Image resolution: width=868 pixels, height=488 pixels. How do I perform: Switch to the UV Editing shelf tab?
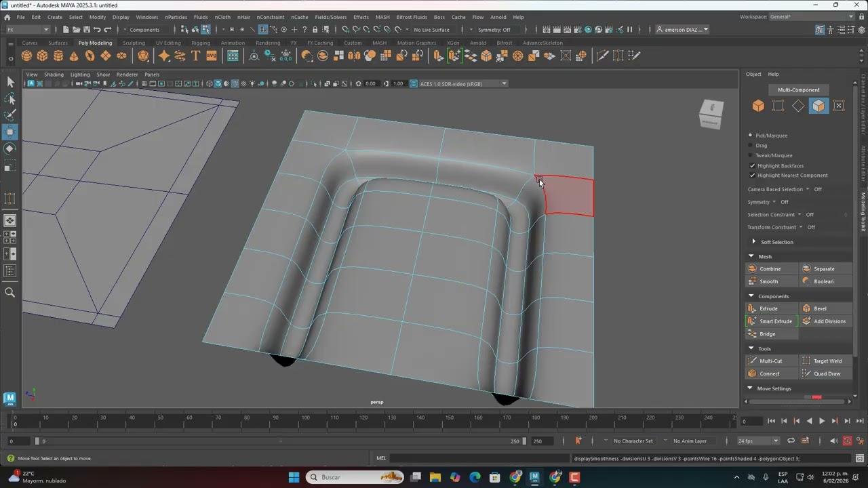point(168,43)
